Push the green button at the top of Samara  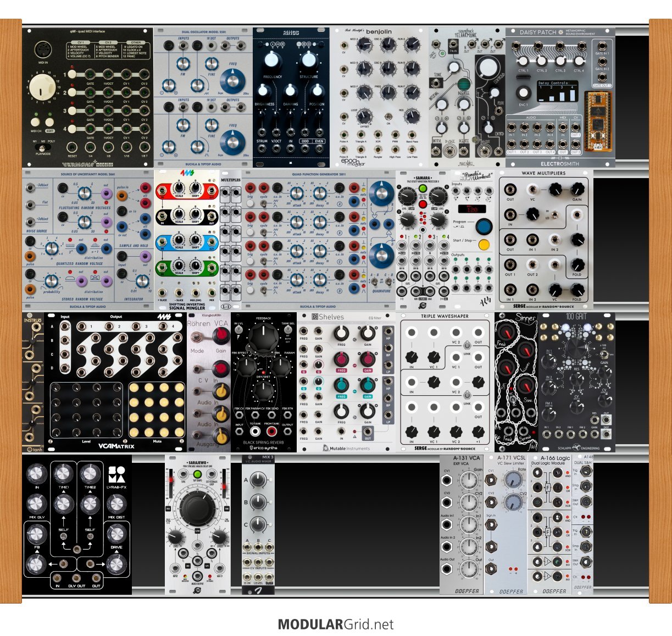tap(423, 189)
